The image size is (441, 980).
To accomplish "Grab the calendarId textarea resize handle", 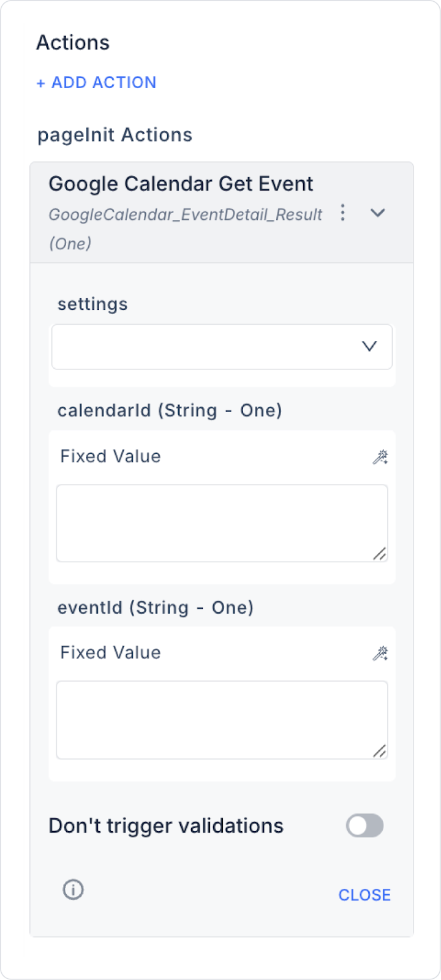I will coord(380,554).
